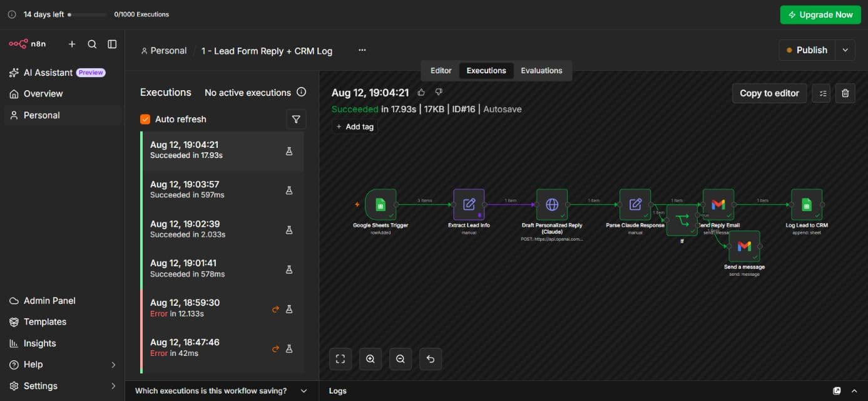Fit the workflow canvas to view
The height and width of the screenshot is (401, 868).
[x=340, y=359]
